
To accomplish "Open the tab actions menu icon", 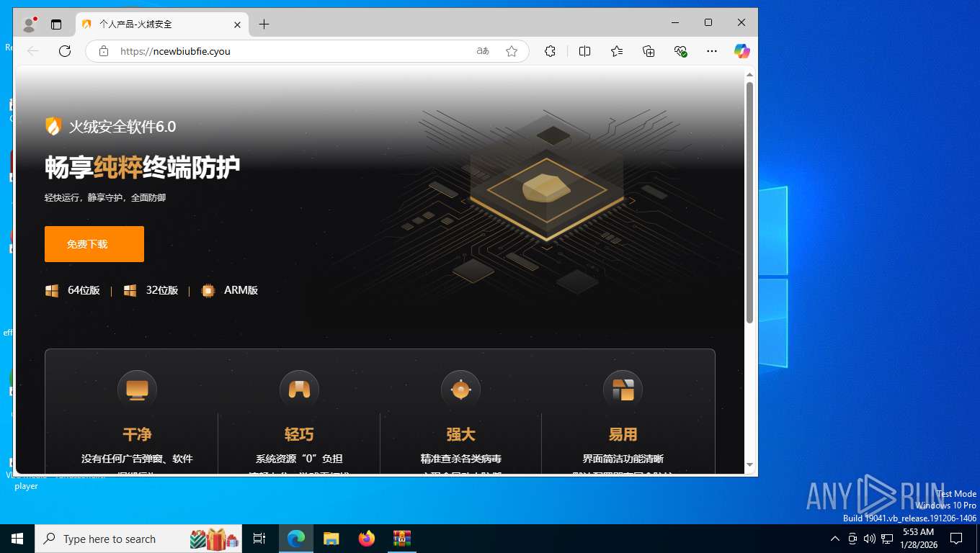I will coord(56,24).
